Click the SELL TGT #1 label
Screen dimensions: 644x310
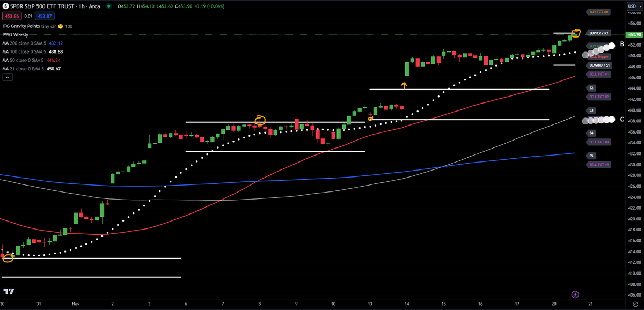point(598,74)
